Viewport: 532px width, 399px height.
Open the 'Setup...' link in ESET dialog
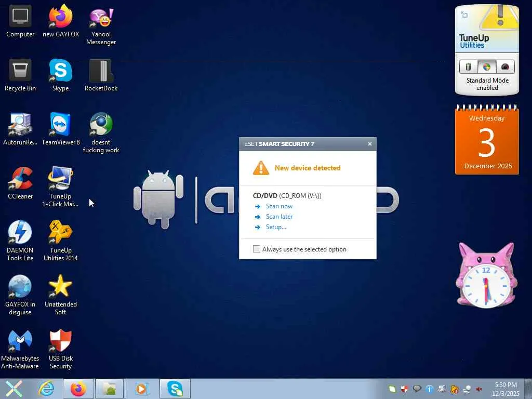[x=276, y=227]
